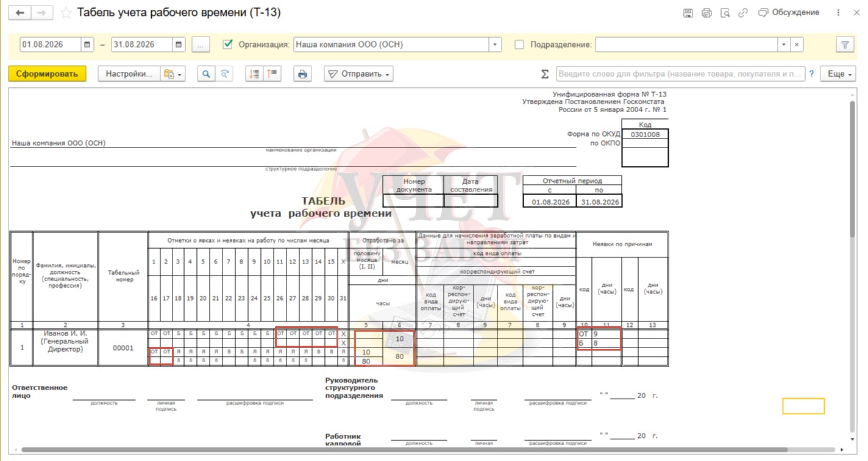The width and height of the screenshot is (868, 461).
Task: Select report period end cell 31.08.2026 in the form
Action: (600, 202)
